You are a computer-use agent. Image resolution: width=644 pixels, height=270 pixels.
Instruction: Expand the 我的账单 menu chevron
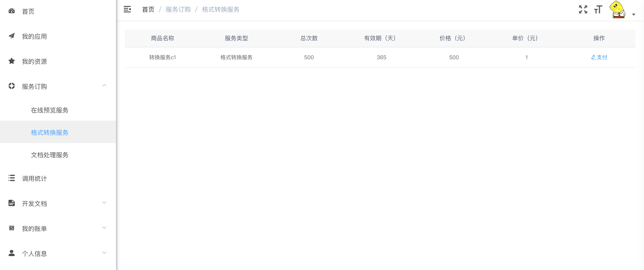pyautogui.click(x=105, y=228)
